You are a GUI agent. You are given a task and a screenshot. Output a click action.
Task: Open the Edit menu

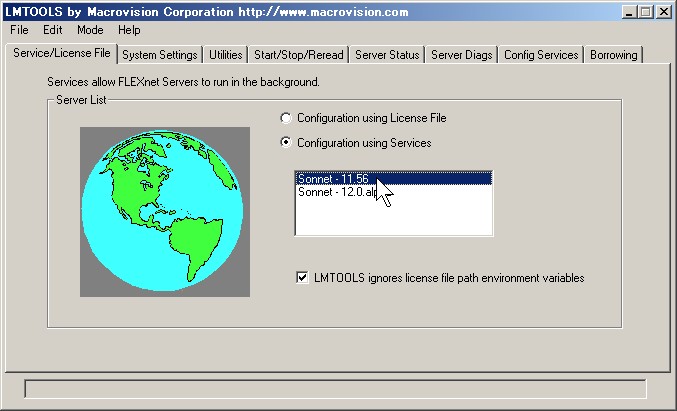[x=52, y=30]
